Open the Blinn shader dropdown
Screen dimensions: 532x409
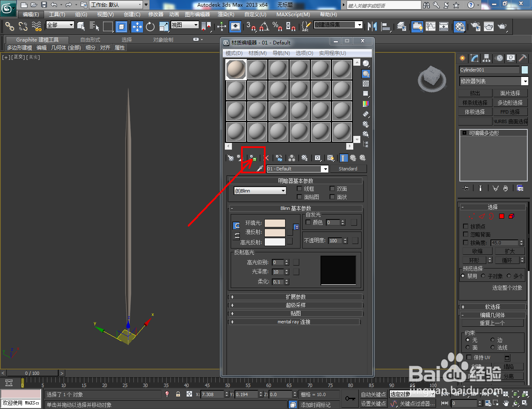(x=259, y=190)
